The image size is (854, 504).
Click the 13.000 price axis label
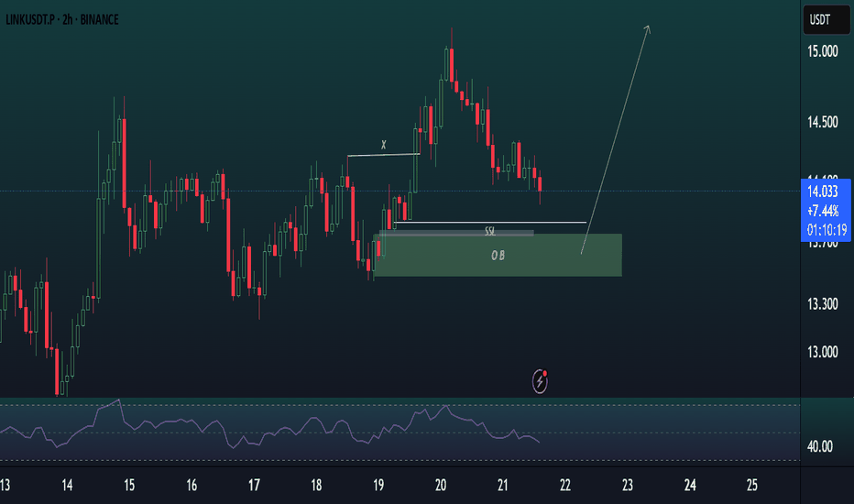pos(823,353)
